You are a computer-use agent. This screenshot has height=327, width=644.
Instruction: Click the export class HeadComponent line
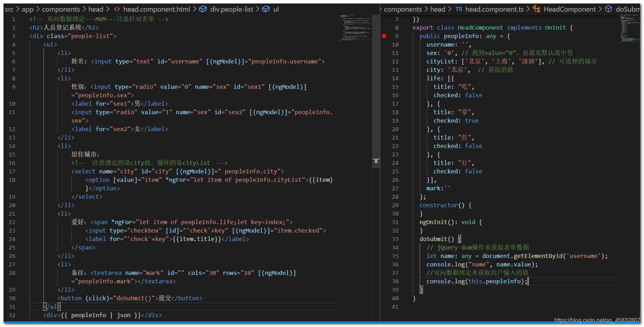pyautogui.click(x=493, y=27)
